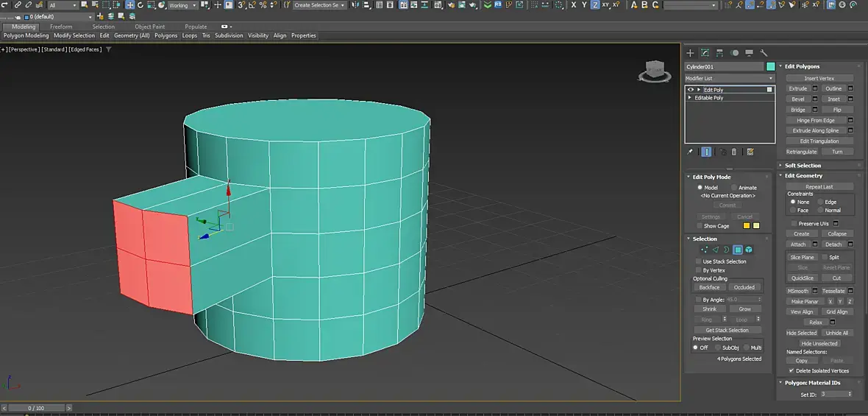868x416 pixels.
Task: Click the Select and Move tool
Action: [x=129, y=5]
